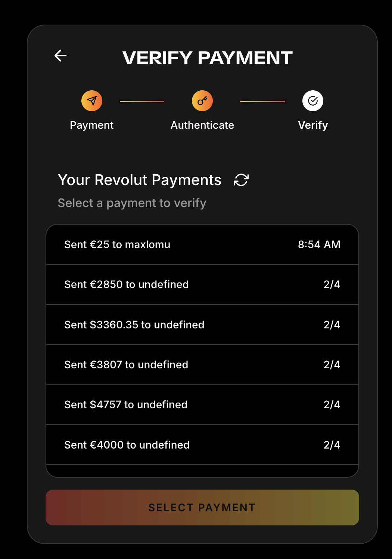Select the Verify step label
Viewport: 392px width, 559px height.
[313, 125]
